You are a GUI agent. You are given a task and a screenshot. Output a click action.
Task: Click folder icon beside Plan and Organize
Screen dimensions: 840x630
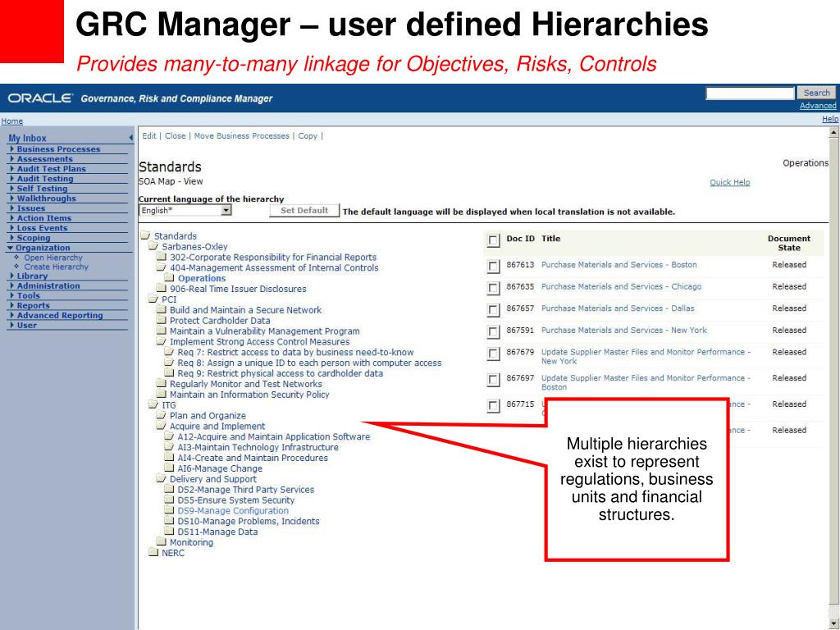[162, 415]
